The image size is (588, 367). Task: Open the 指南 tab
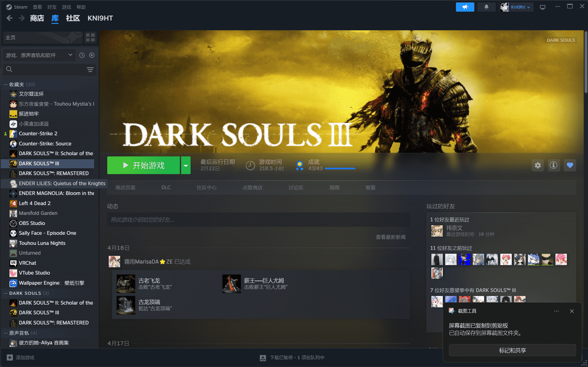click(x=334, y=188)
